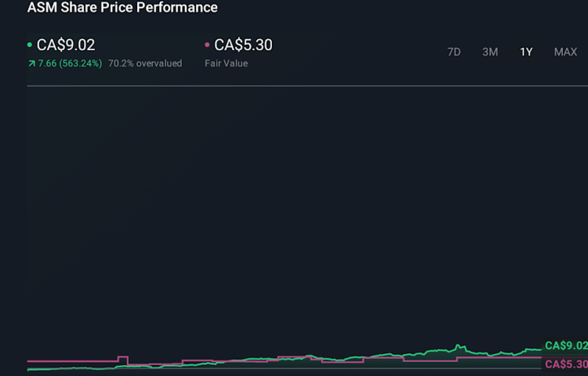Screen dimensions: 588x376
Task: Switch chart to the 7D range
Action: click(x=454, y=52)
